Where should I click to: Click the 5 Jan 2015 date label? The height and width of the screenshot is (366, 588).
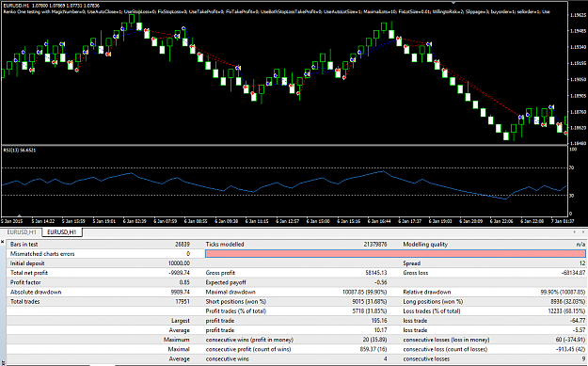click(12, 222)
